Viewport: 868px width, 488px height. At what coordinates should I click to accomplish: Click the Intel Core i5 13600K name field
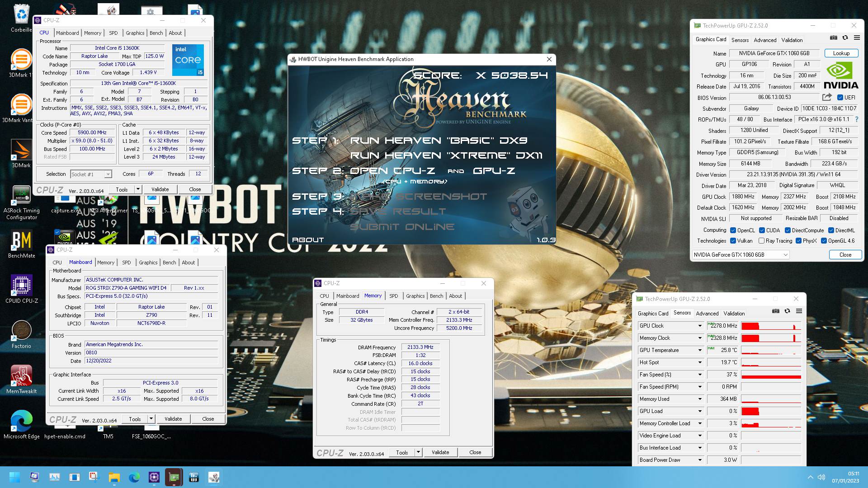[117, 48]
